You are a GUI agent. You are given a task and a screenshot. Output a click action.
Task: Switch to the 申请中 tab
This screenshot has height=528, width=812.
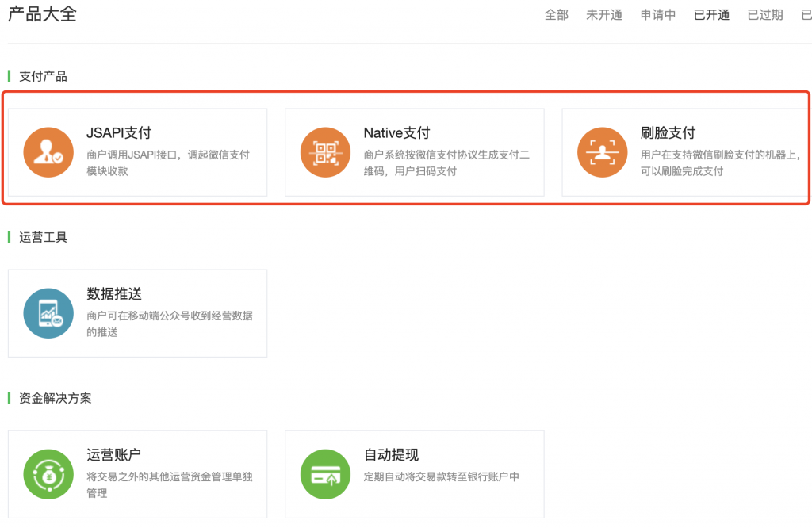[x=657, y=14]
